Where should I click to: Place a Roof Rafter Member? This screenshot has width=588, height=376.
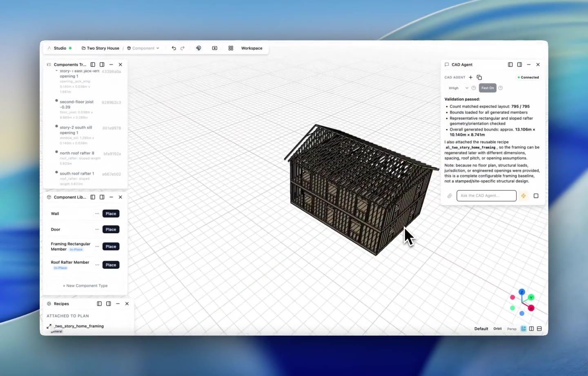(x=111, y=265)
